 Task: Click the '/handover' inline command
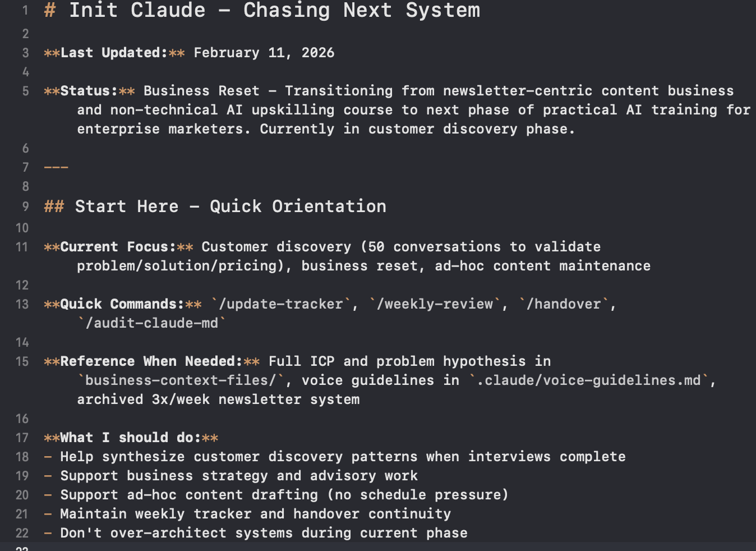(x=567, y=304)
